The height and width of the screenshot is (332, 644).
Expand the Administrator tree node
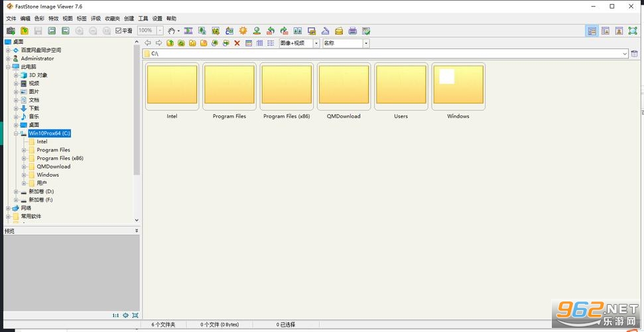[x=8, y=58]
